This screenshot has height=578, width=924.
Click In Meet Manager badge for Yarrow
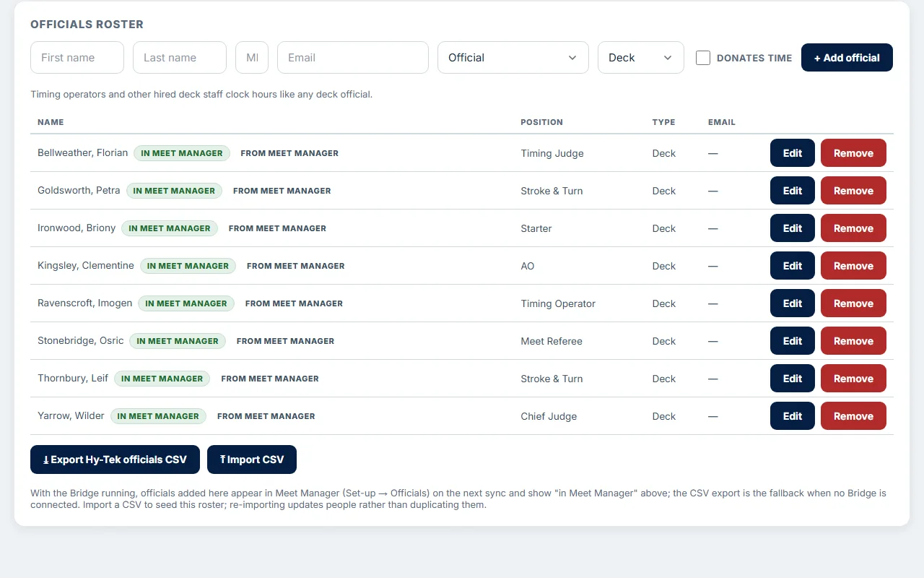(158, 416)
